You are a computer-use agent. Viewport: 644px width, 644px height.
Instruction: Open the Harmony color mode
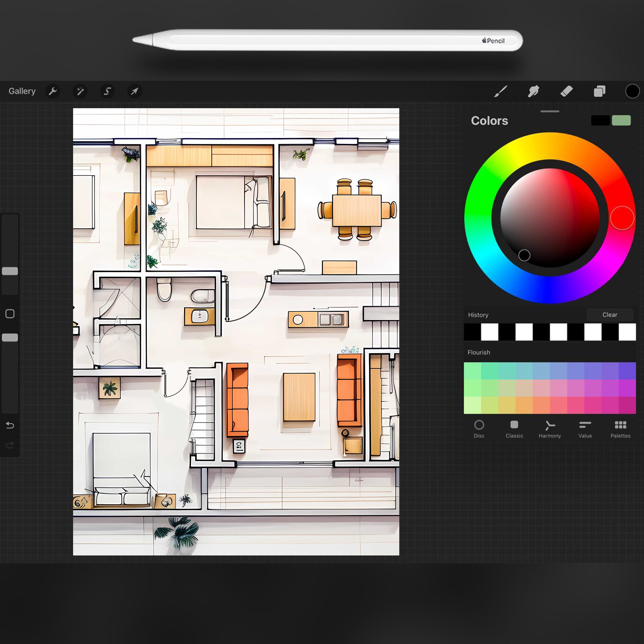coord(550,429)
